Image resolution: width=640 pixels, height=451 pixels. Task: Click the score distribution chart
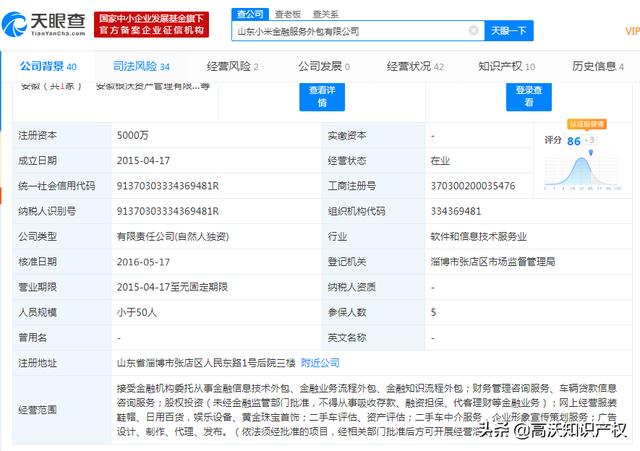582,172
